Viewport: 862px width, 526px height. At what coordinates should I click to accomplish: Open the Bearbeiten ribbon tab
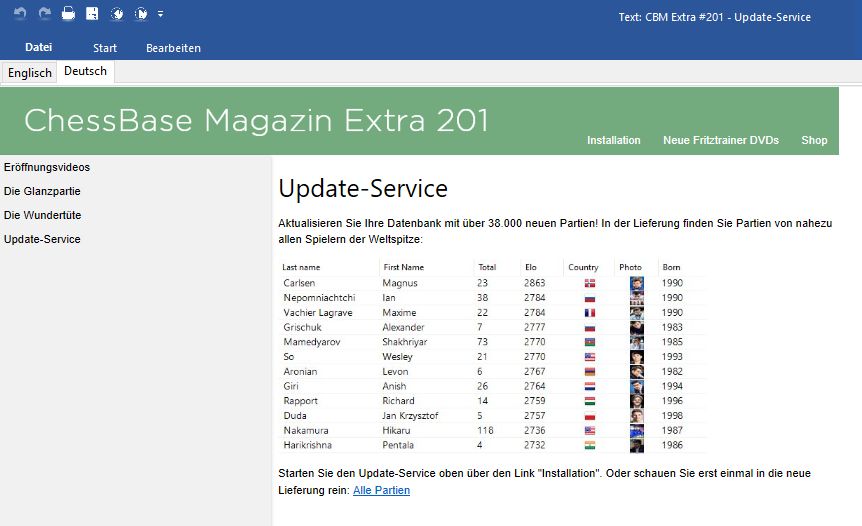point(173,48)
